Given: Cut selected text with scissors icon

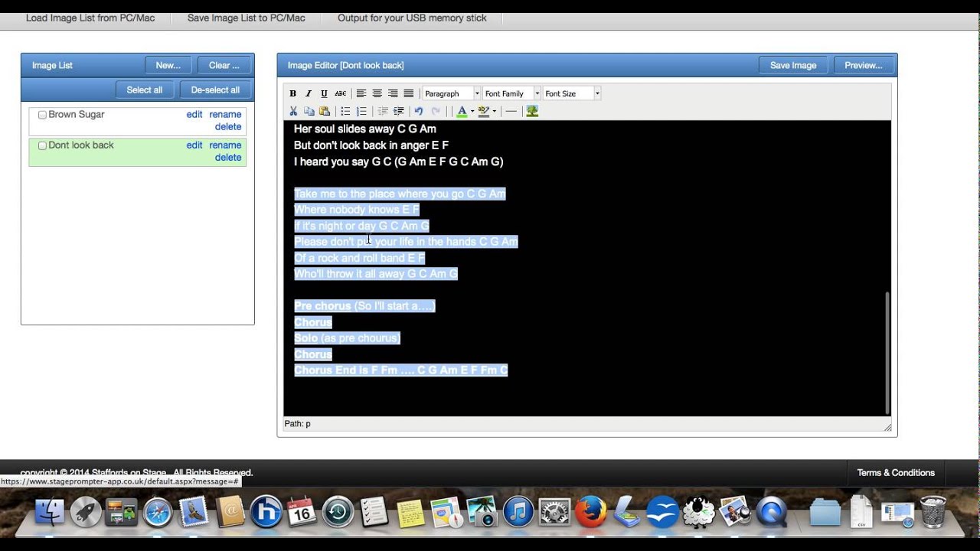Looking at the screenshot, I should coord(292,111).
